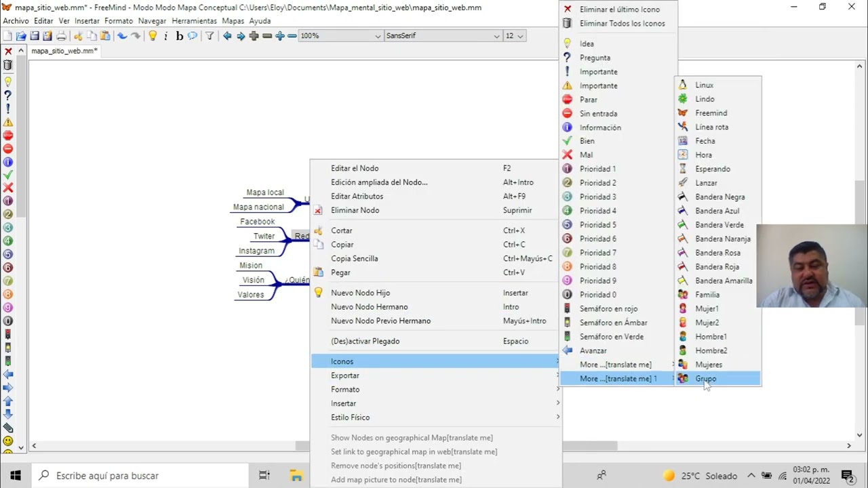Select the Grupo icon entry
The height and width of the screenshot is (488, 868).
coord(718,379)
